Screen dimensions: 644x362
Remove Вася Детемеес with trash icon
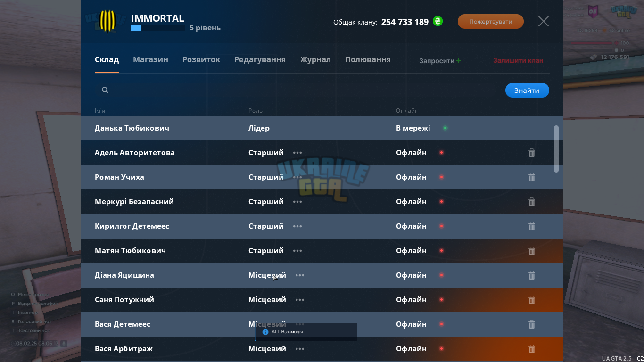[x=532, y=324]
